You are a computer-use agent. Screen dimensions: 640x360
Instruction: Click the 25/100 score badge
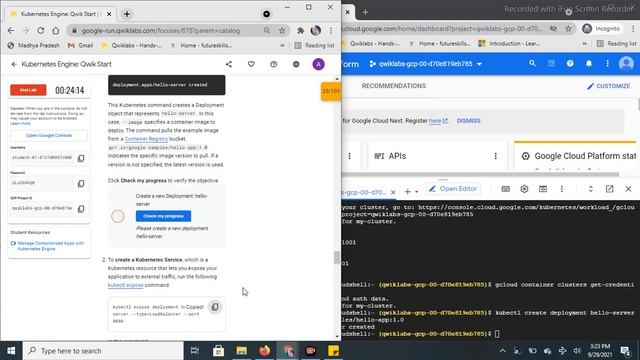coord(330,91)
